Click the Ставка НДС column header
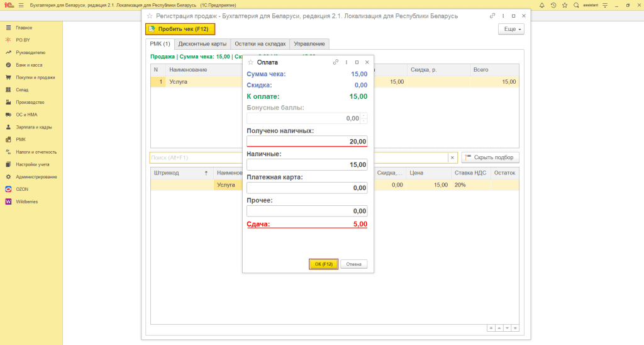Screen dimensions: 644x345 (470, 173)
